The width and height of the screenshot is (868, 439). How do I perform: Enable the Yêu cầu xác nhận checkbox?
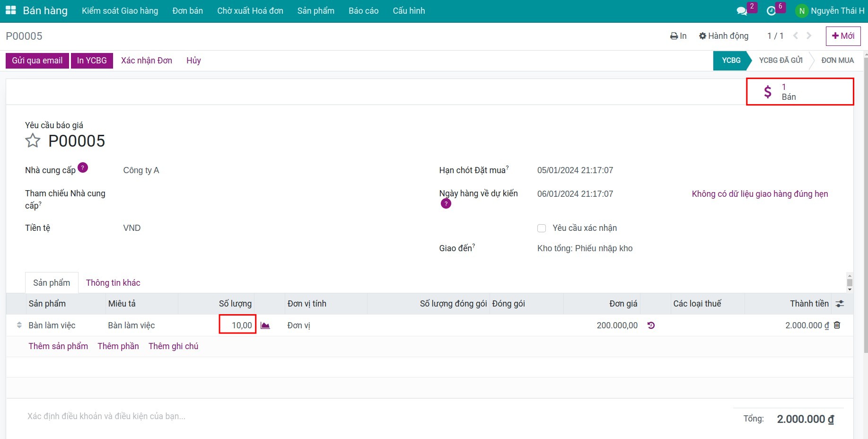coord(542,228)
